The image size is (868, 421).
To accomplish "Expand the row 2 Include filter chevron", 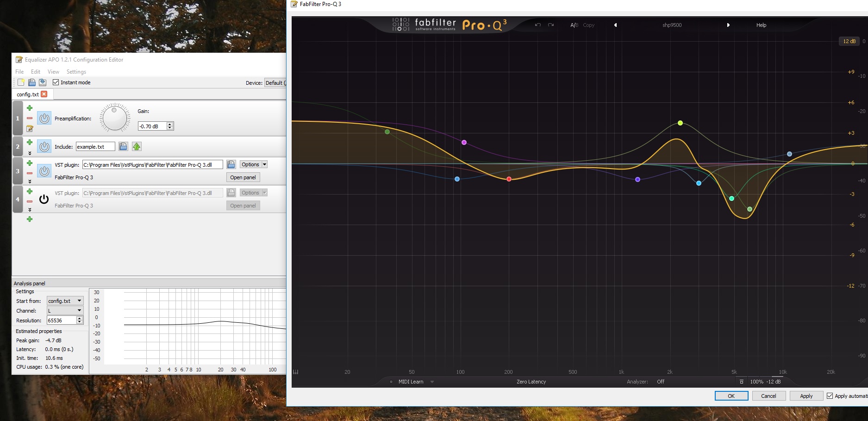I will pyautogui.click(x=30, y=153).
